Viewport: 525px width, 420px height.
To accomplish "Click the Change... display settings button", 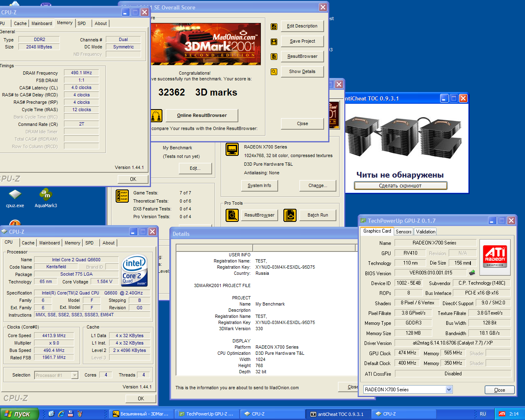I will 318,186.
